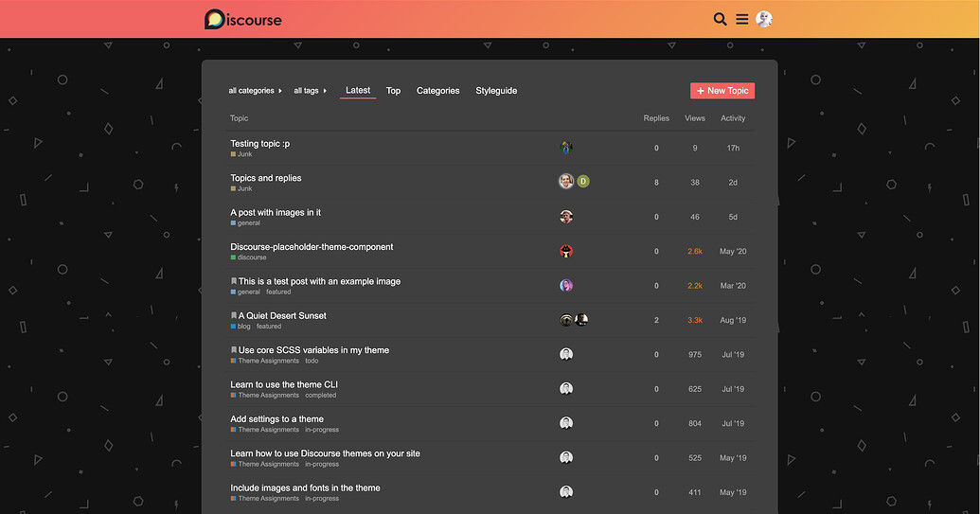Click poster avatar on Testing topic row

(566, 148)
